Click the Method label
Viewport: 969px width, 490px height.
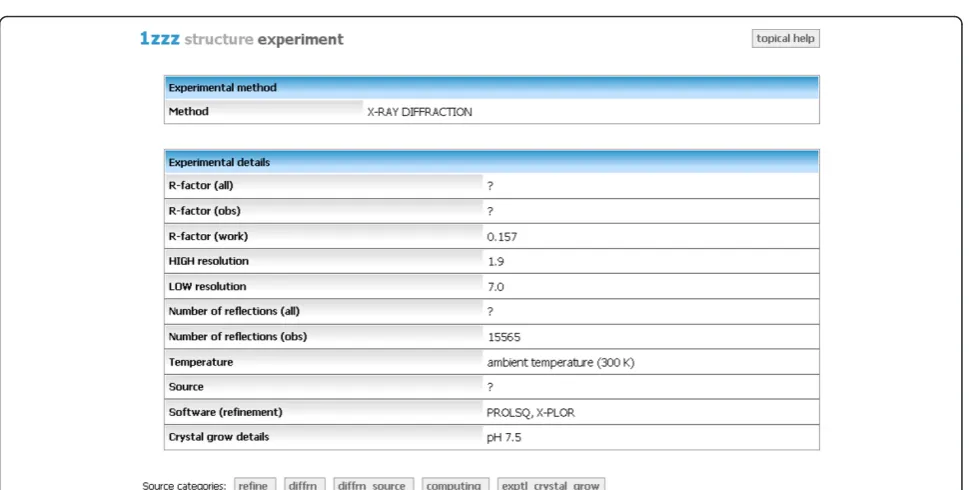[188, 111]
